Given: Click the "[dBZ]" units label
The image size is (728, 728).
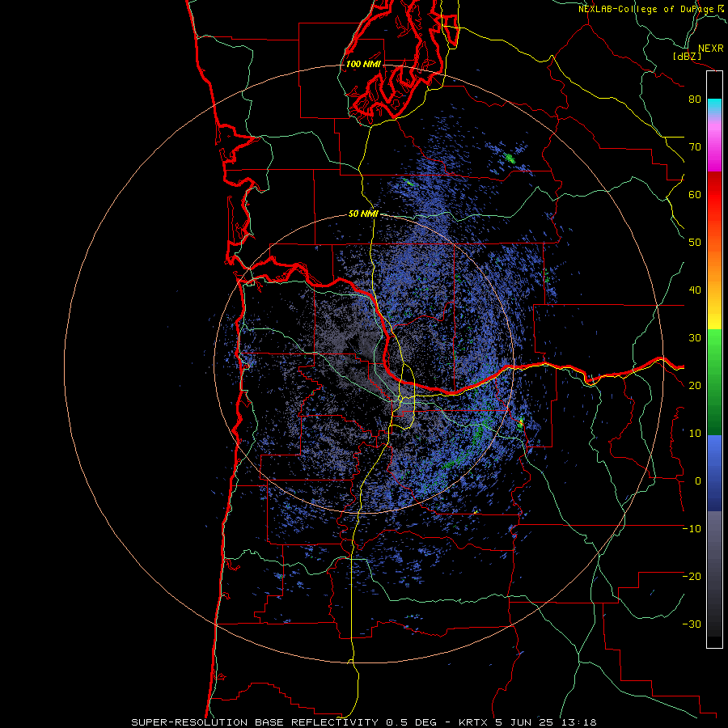Looking at the screenshot, I should [x=687, y=56].
